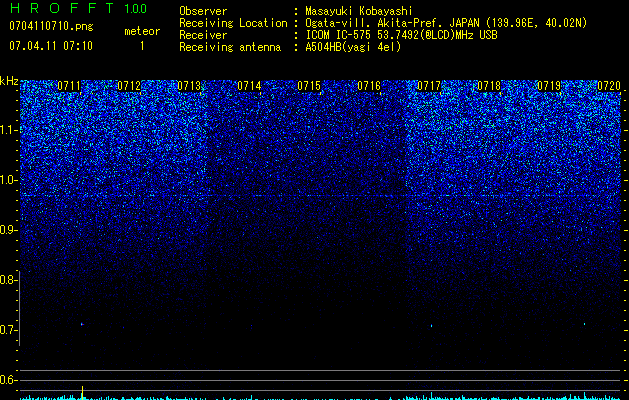Image resolution: width=629 pixels, height=400 pixels.
Task: Click the meteor count label
Action: (142, 31)
